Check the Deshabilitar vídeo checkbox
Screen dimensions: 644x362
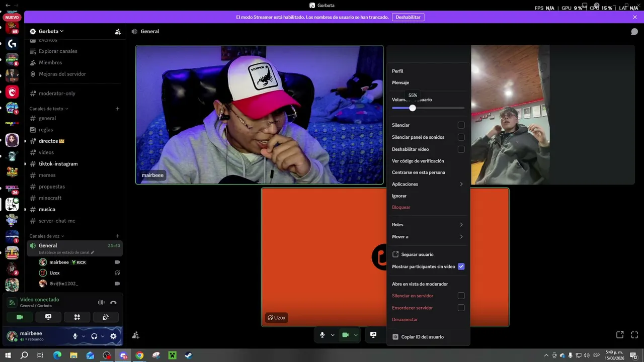461,149
